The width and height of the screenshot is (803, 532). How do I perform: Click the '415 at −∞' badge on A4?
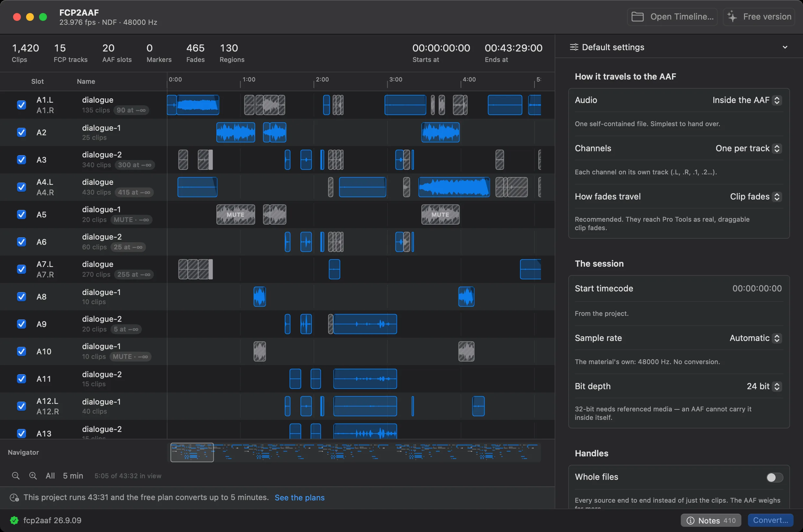coord(134,192)
